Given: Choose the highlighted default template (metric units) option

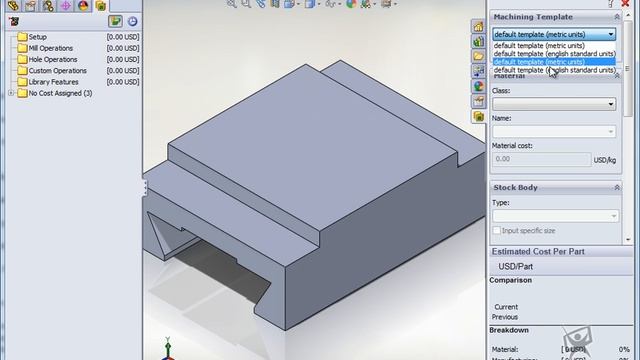Looking at the screenshot, I should 554,62.
